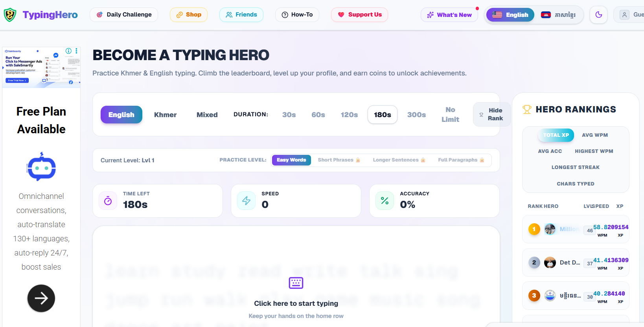Switch site language to Khmer flag option

click(x=558, y=15)
